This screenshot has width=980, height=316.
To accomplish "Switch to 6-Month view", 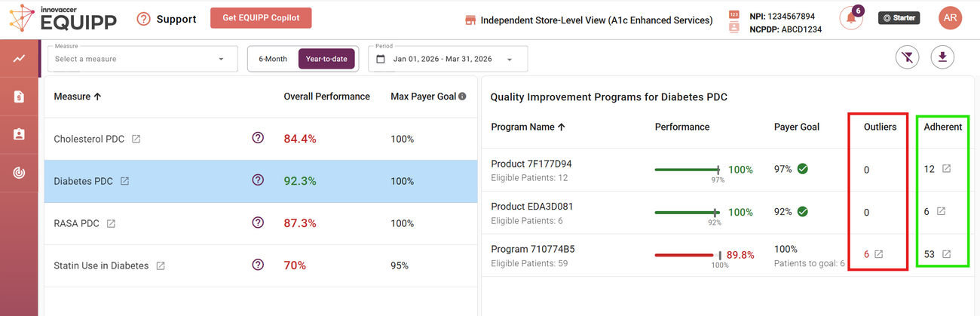I will coord(273,59).
